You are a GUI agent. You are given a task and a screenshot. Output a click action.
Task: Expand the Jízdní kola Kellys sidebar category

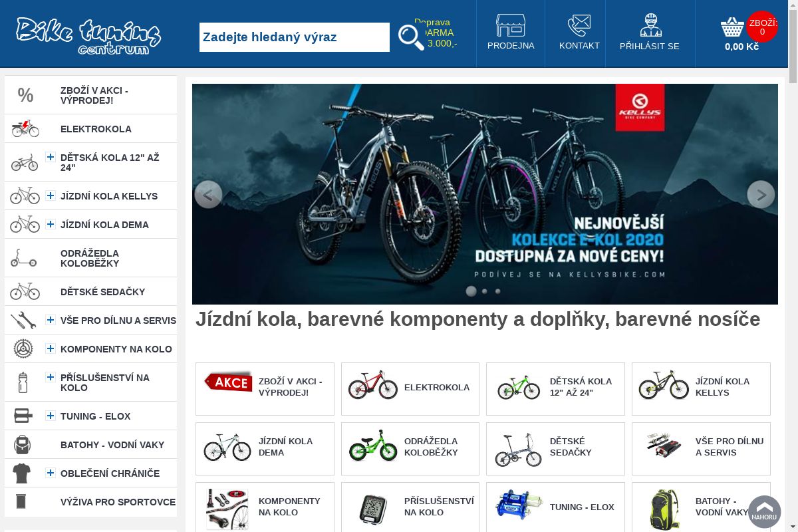[x=51, y=196]
